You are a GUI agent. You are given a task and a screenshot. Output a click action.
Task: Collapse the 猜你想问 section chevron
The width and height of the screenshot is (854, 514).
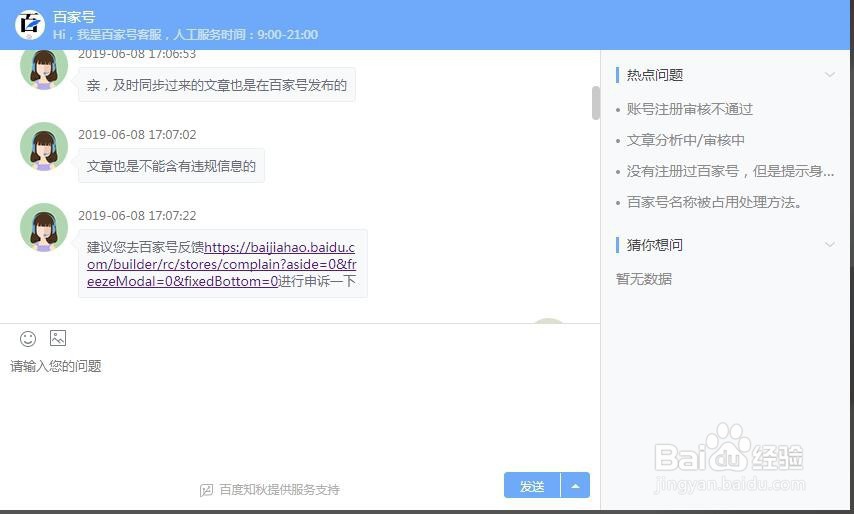pyautogui.click(x=829, y=244)
